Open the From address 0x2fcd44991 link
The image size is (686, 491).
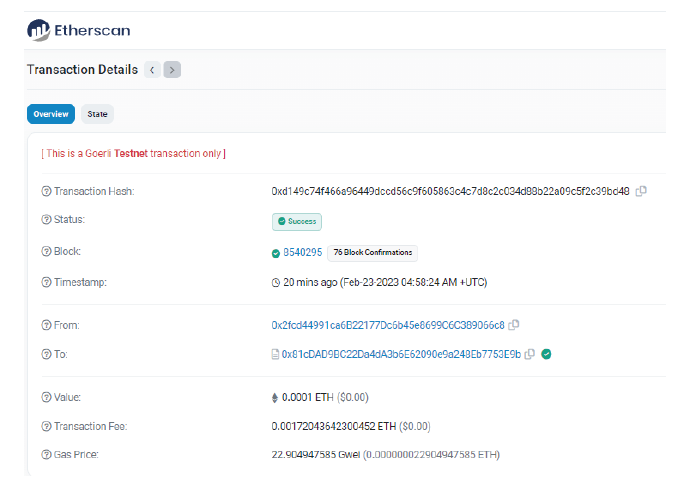coord(388,325)
